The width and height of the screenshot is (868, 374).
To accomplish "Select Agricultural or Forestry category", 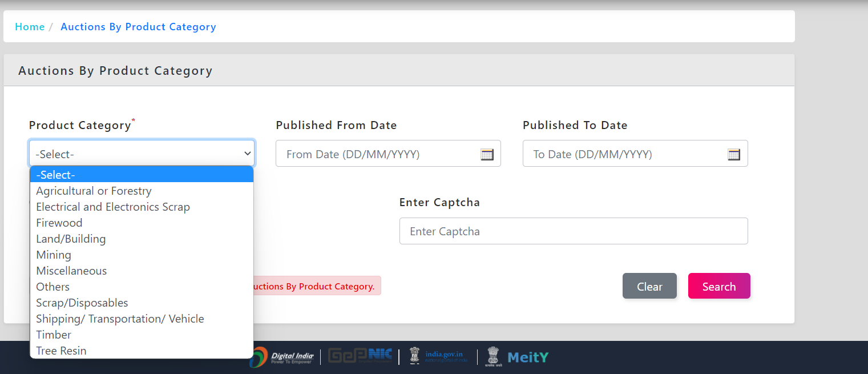I will point(94,191).
